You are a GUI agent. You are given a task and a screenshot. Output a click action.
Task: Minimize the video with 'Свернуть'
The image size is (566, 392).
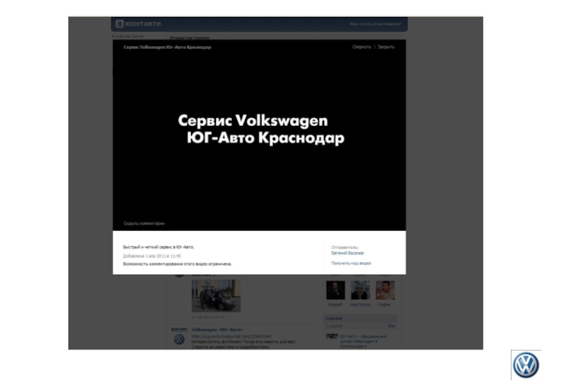coord(362,47)
